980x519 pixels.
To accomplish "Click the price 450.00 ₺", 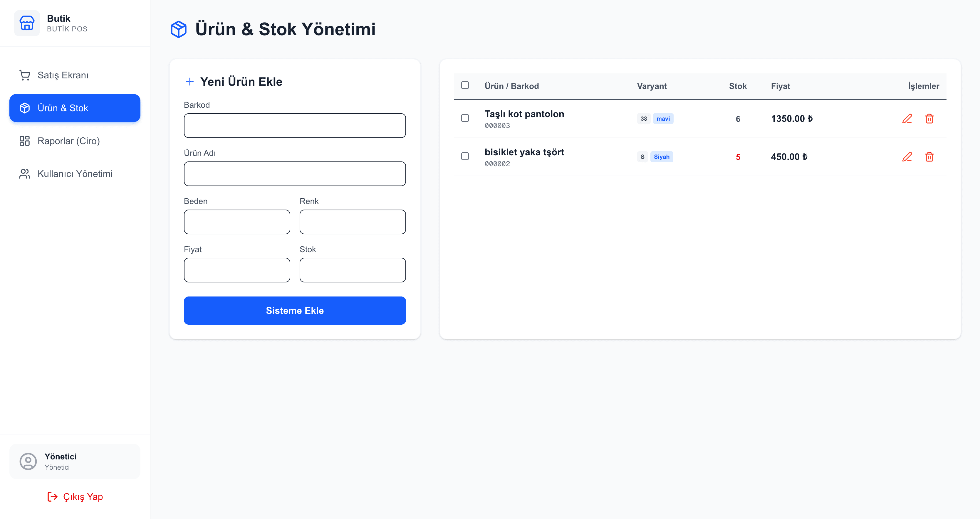I will [x=789, y=157].
